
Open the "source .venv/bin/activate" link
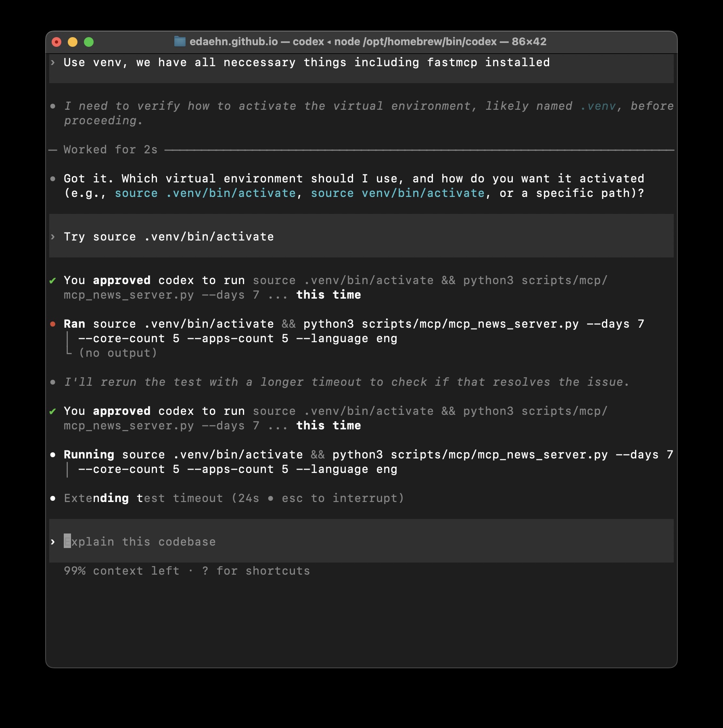point(206,193)
